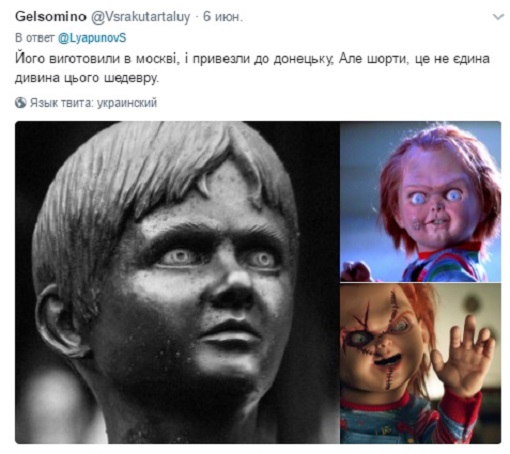
Task: Open the bottom-right scarred Chucky waving image
Action: [421, 363]
